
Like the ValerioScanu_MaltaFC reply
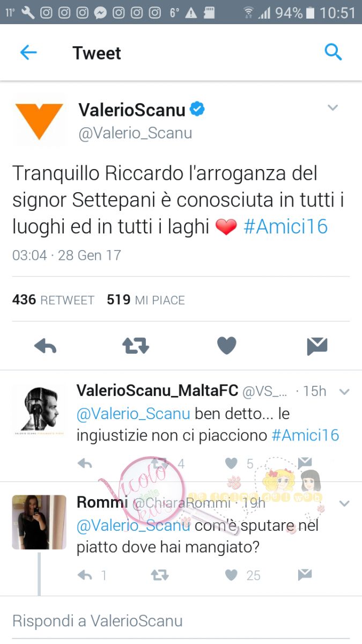[x=231, y=464]
